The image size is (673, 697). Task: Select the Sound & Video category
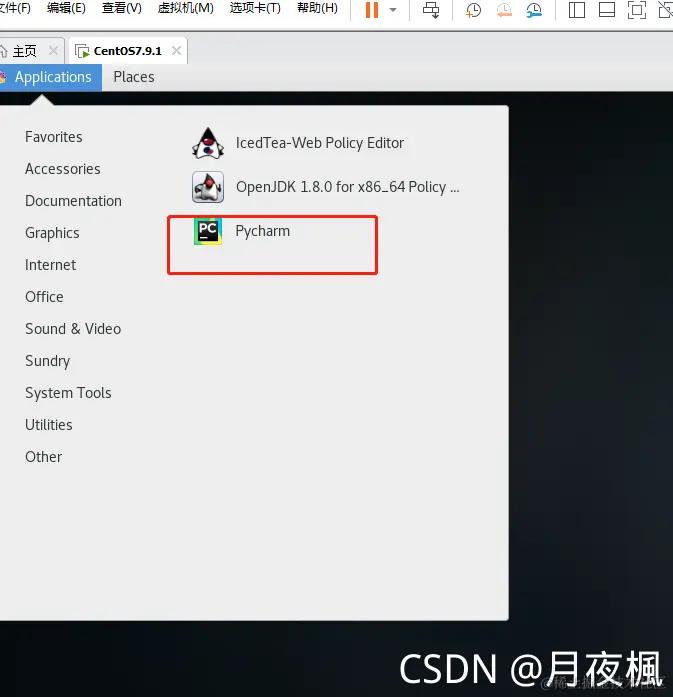coord(73,329)
